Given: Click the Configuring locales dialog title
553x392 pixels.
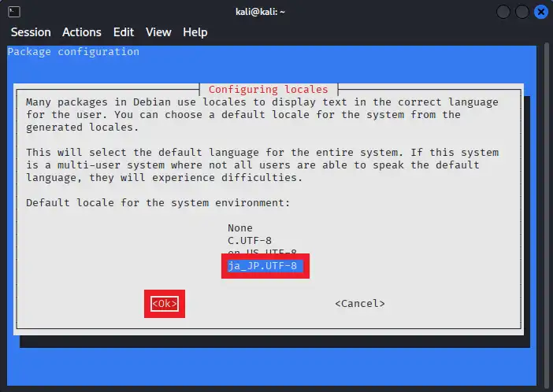Looking at the screenshot, I should coord(268,89).
